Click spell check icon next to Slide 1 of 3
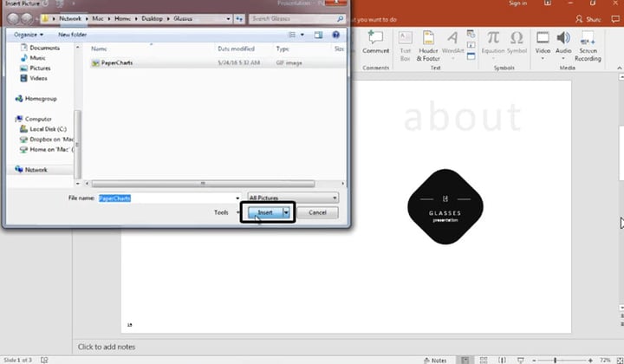This screenshot has width=624, height=364. 44,360
